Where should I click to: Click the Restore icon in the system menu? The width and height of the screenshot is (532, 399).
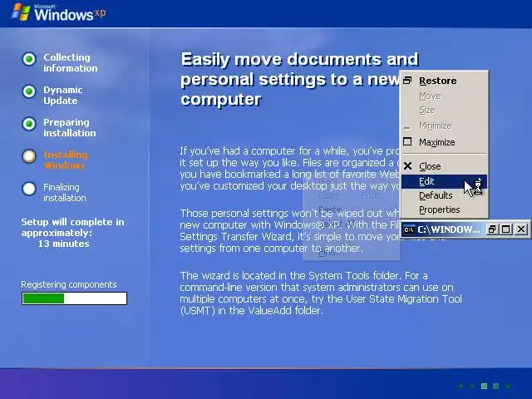[407, 81]
